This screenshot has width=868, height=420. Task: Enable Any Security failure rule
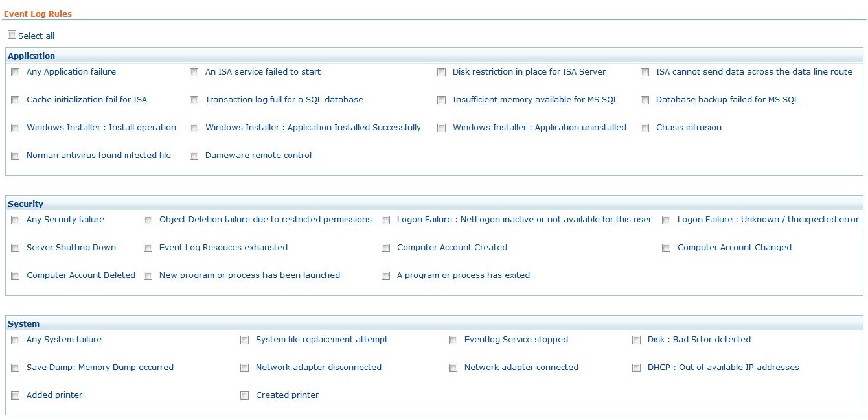tap(16, 220)
